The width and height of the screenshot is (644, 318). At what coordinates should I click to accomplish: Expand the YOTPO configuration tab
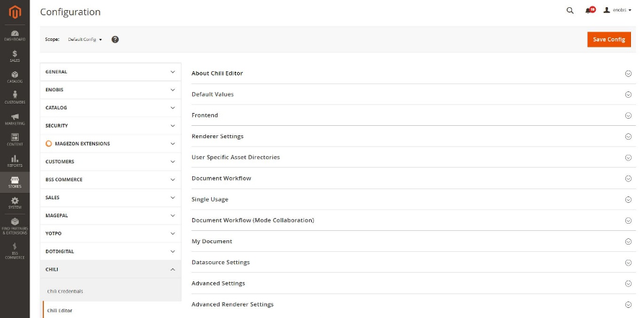coord(110,234)
